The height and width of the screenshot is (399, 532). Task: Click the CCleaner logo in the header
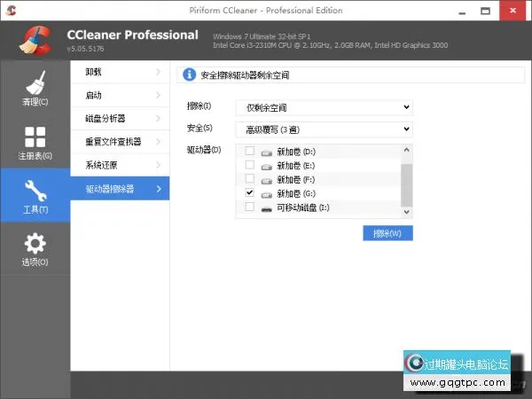pos(35,41)
